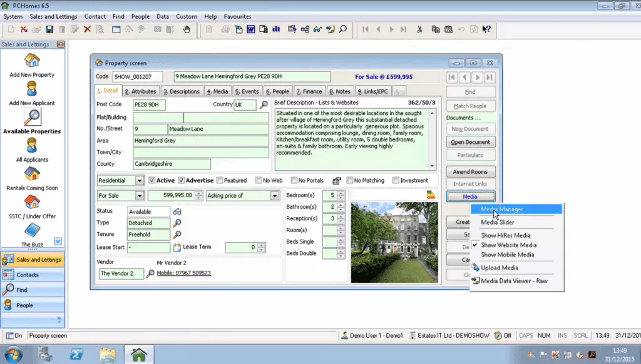Click the Status binoculars icon
Screen dimensions: 641x364
[177, 211]
